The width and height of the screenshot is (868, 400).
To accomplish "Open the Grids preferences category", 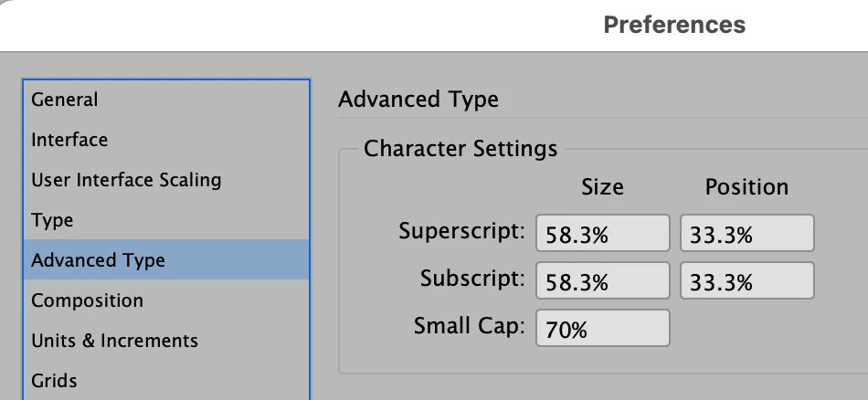I will tap(166, 381).
